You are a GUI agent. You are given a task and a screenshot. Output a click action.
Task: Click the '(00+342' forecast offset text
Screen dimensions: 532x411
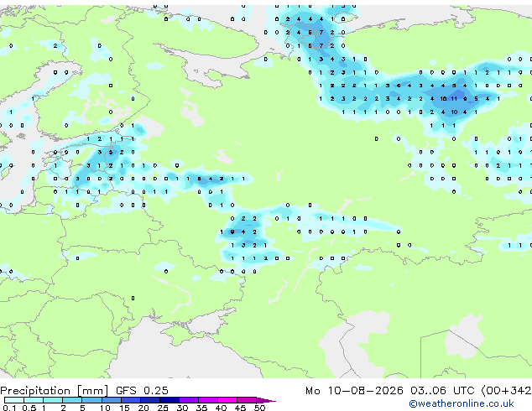tap(506, 391)
